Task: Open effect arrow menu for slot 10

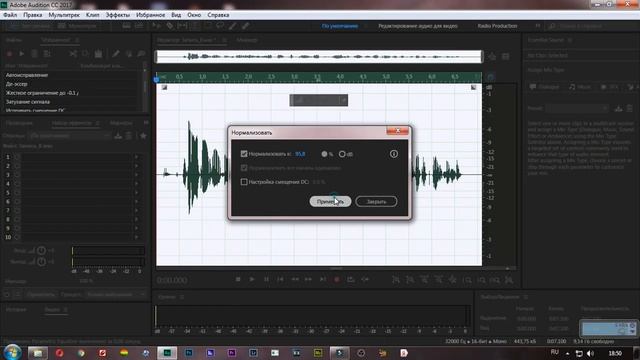Action: [x=136, y=237]
